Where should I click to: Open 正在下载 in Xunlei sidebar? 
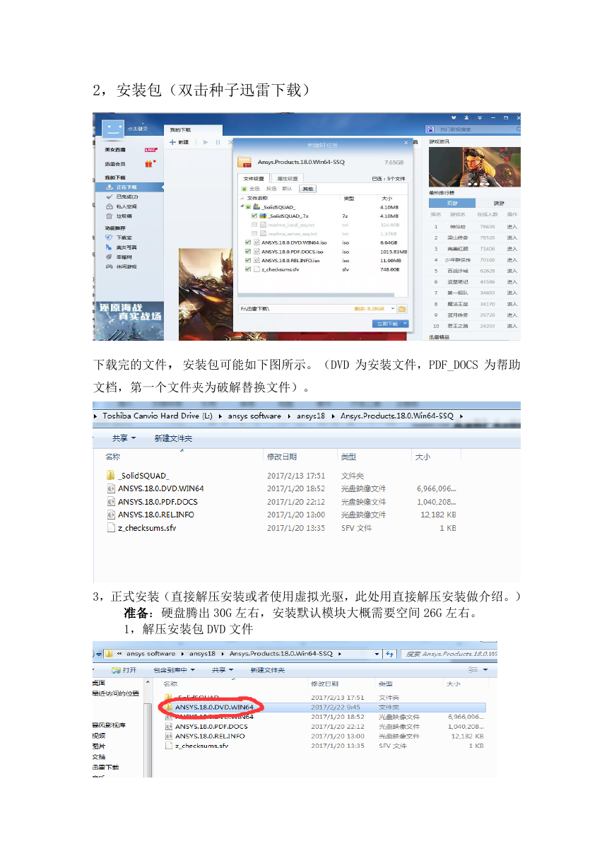click(129, 187)
